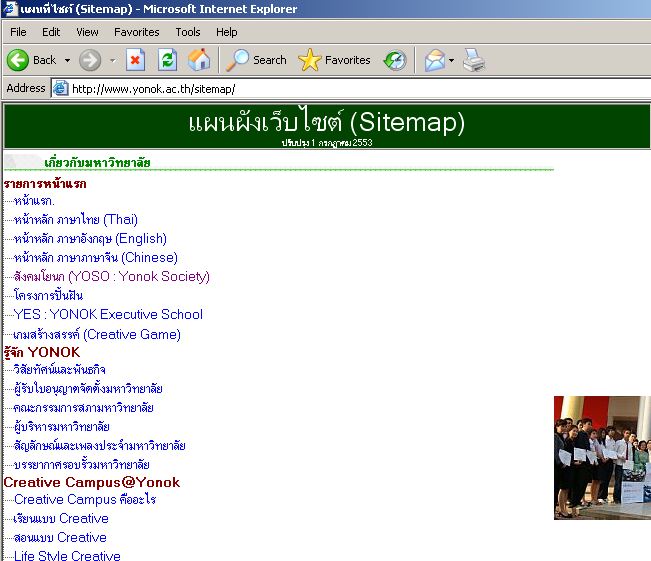Click the page icon in the Address bar

pyautogui.click(x=60, y=88)
